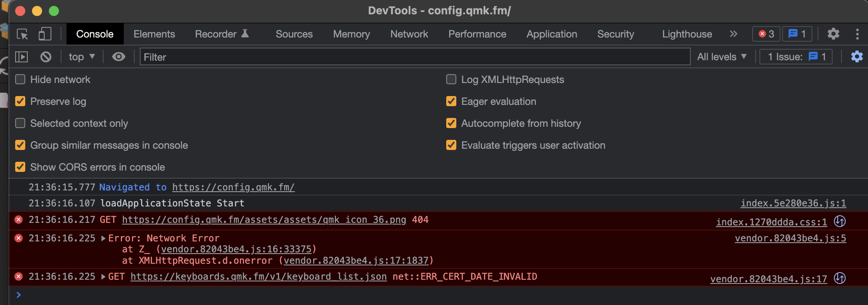Switch to the Elements tab

154,34
